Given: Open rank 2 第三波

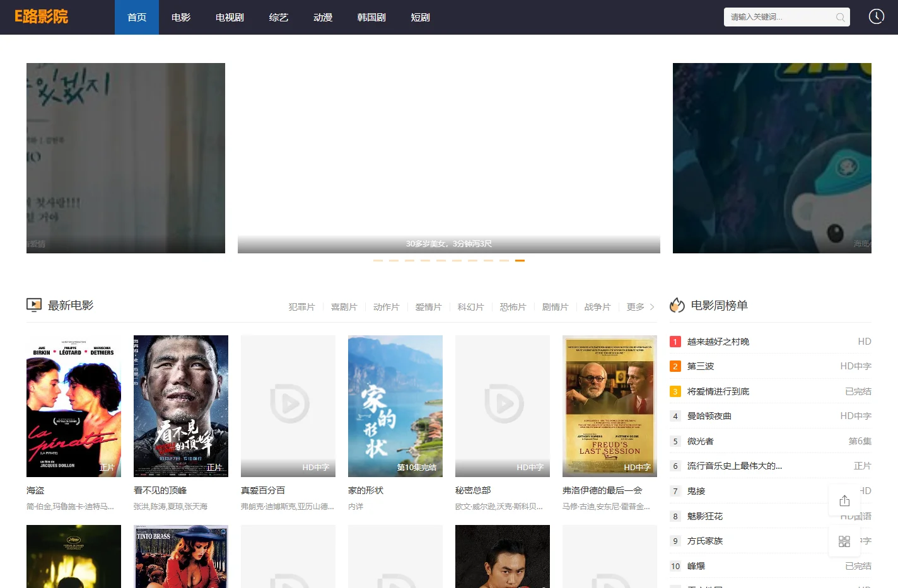Looking at the screenshot, I should [701, 366].
